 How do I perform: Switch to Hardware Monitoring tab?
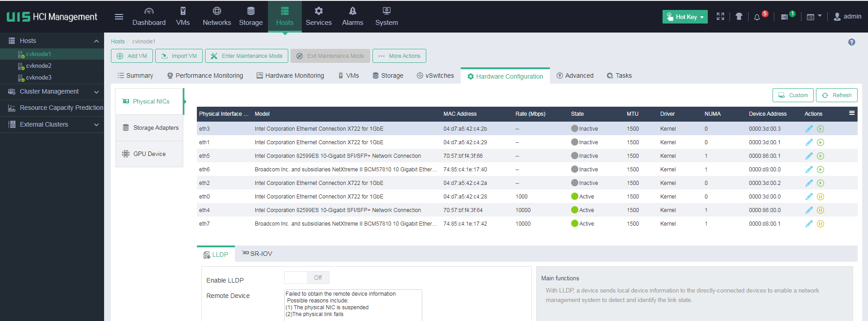click(x=290, y=76)
